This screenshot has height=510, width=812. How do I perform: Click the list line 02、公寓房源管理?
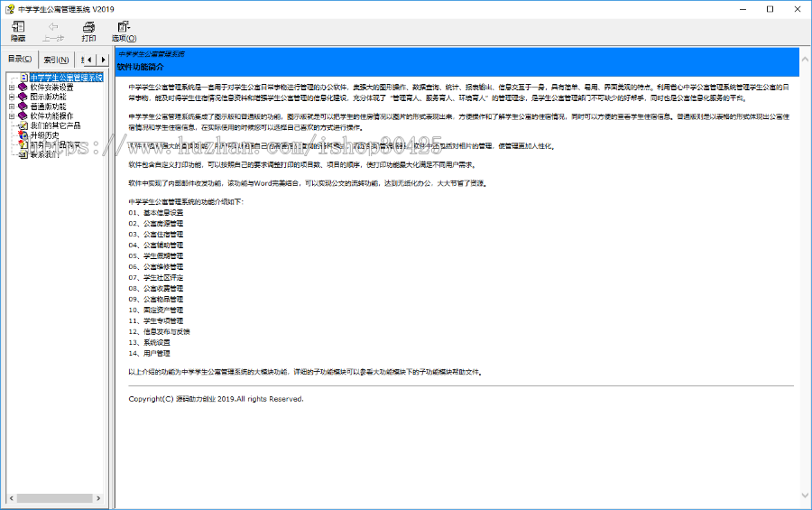(x=156, y=223)
